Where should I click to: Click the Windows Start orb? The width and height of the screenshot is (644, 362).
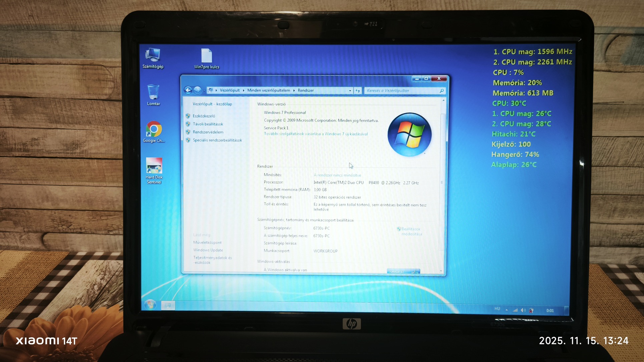(150, 304)
